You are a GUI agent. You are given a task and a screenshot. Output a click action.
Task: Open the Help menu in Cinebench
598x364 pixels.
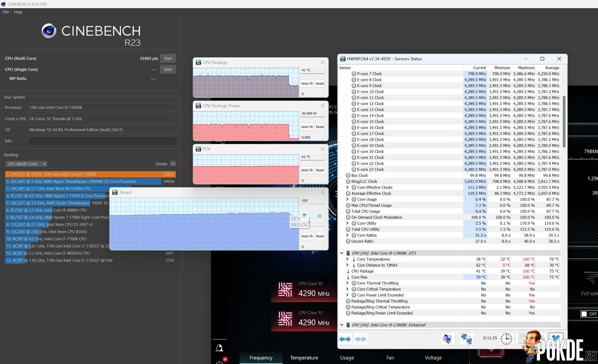click(x=18, y=12)
